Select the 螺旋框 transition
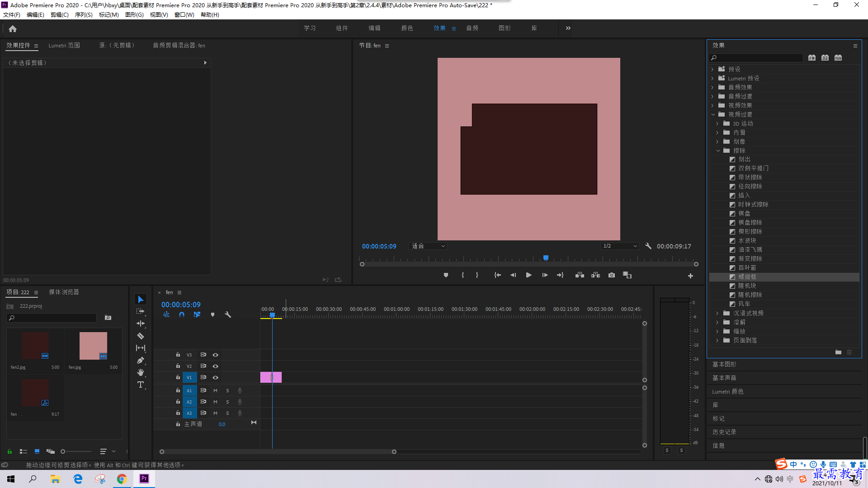The width and height of the screenshot is (868, 488). coord(785,277)
